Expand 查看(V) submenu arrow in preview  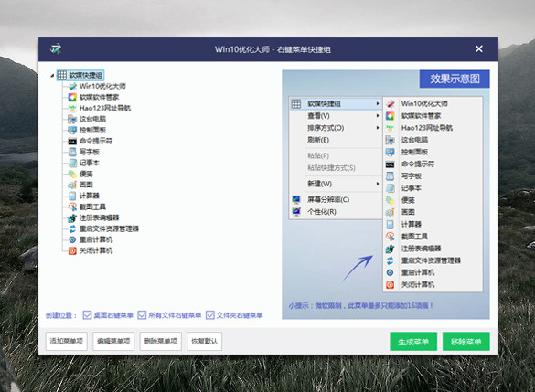(x=378, y=115)
